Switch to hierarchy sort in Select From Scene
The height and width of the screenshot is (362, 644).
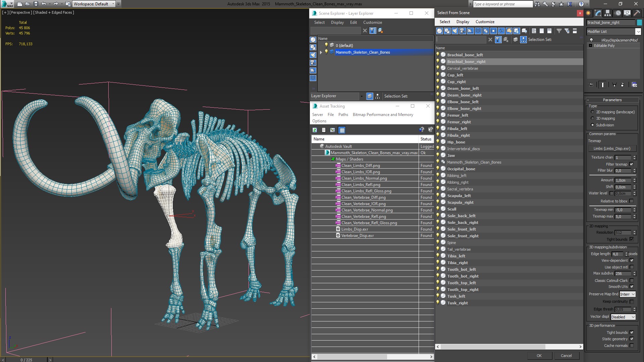(523, 40)
